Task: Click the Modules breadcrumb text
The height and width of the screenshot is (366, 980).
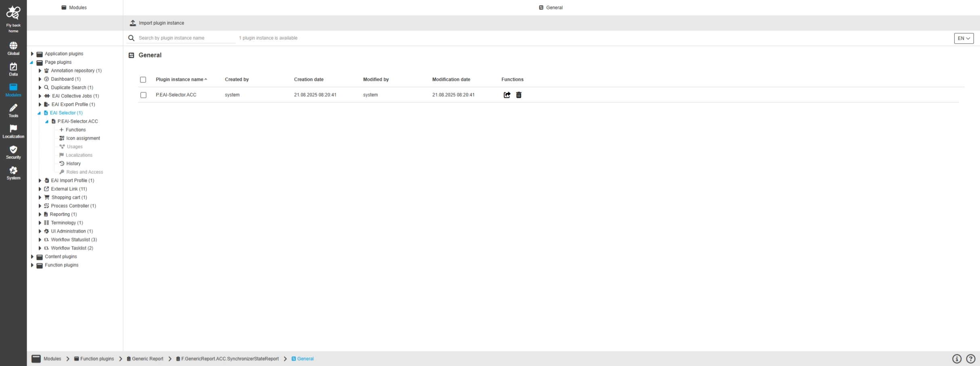Action: click(52, 359)
